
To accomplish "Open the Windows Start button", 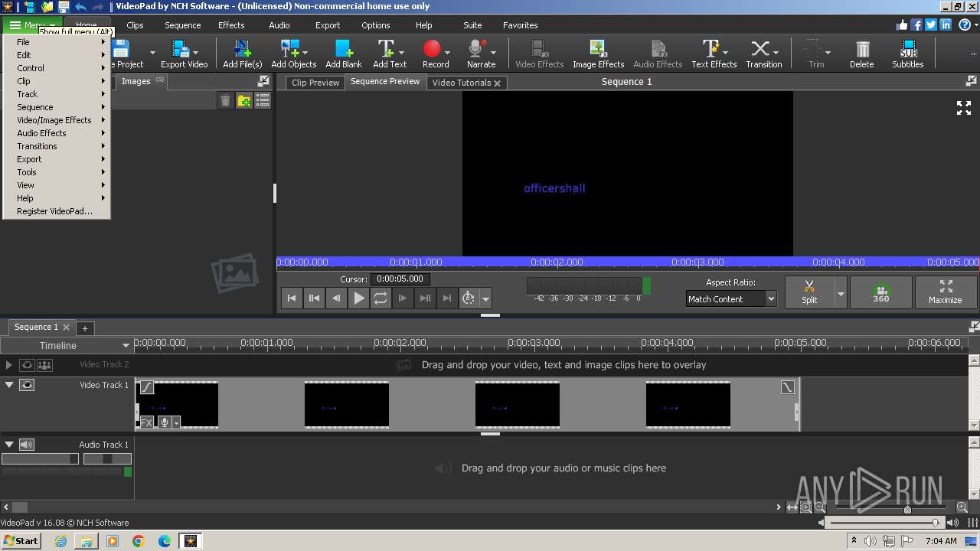I will tap(21, 540).
